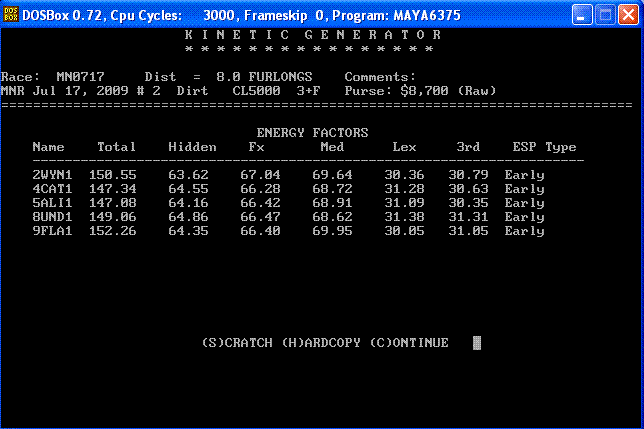
Task: Click the DOSBox title bar text
Action: [x=241, y=16]
